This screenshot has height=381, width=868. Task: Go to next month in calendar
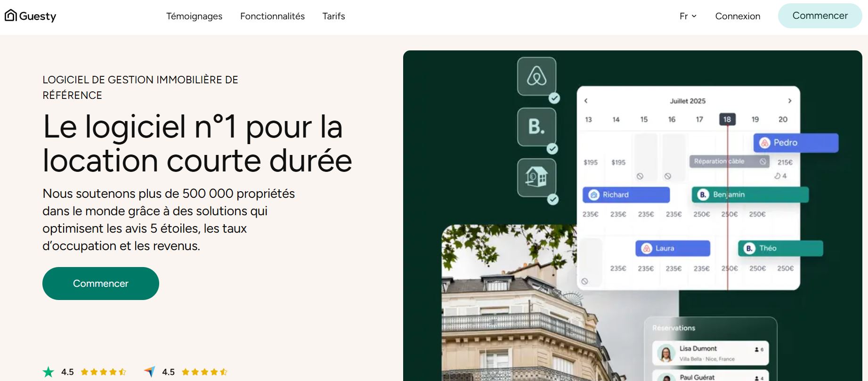[790, 101]
